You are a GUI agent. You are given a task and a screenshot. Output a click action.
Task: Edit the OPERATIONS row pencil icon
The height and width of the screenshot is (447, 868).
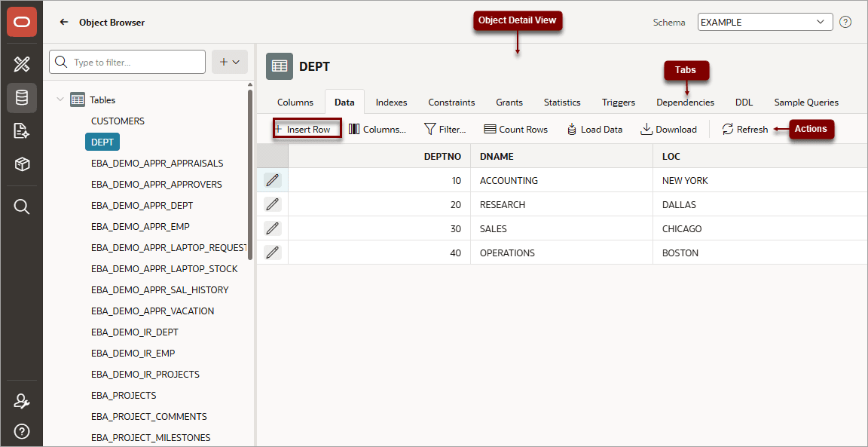(x=272, y=253)
